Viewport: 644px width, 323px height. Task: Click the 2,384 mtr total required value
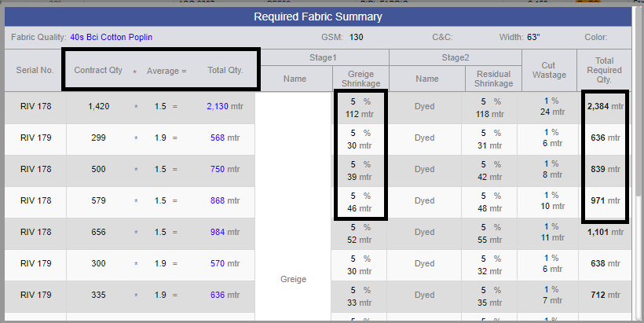pos(606,106)
